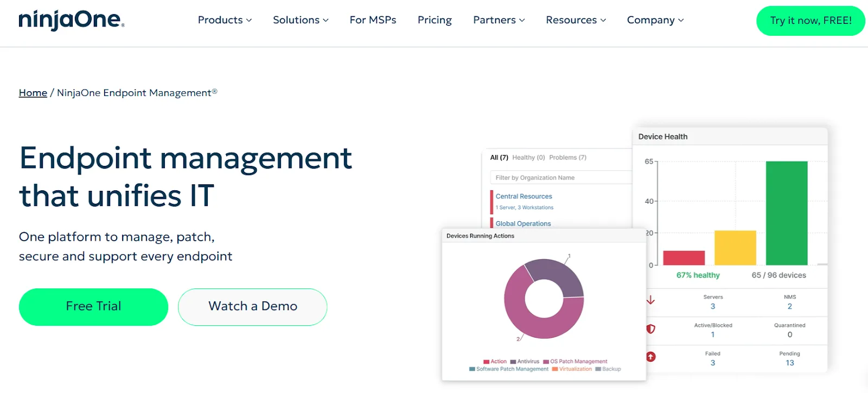This screenshot has height=393, width=868.
Task: Click the 1 Server, 3 Workstations text
Action: [x=525, y=208]
